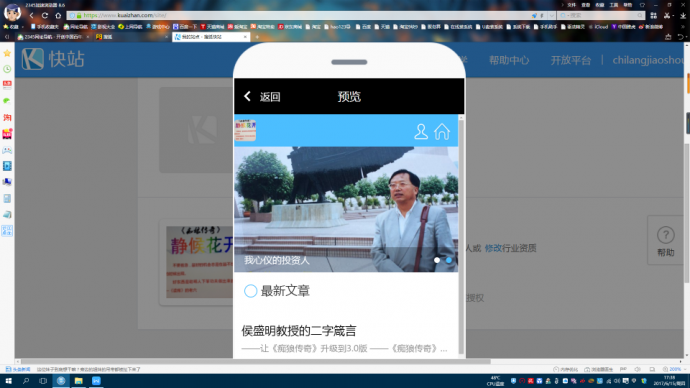Screen dimensions: 690x388
Task: Open the history clock sidebar icon
Action: point(7,69)
